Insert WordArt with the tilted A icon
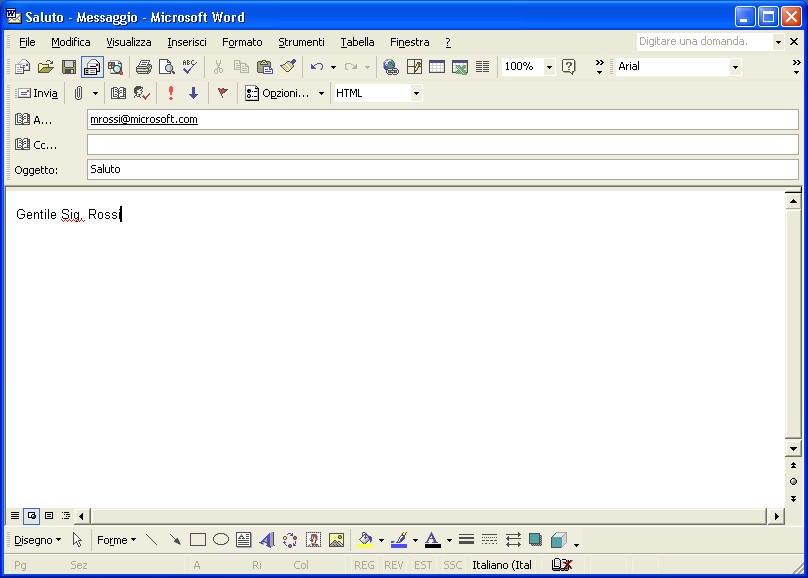 (267, 540)
